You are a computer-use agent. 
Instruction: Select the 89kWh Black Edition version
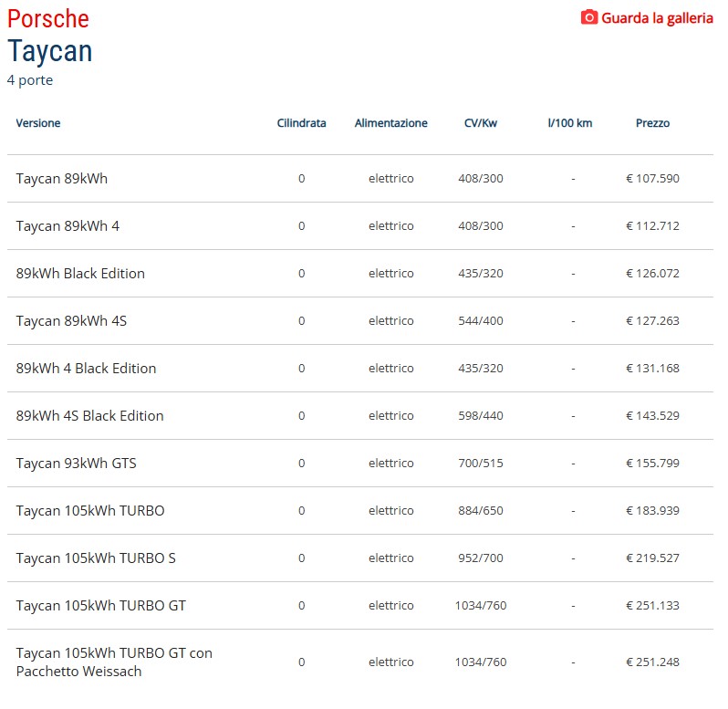coord(80,274)
